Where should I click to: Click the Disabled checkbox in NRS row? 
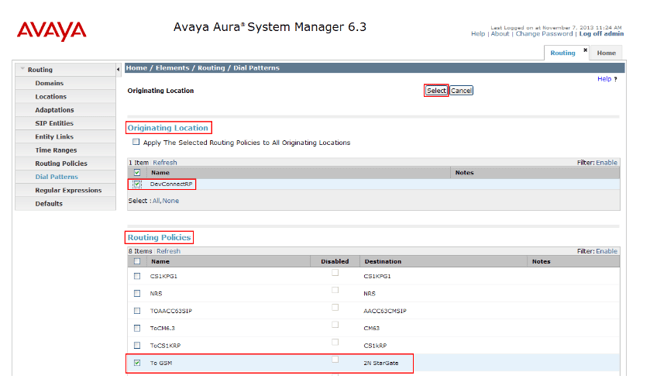[x=335, y=290]
